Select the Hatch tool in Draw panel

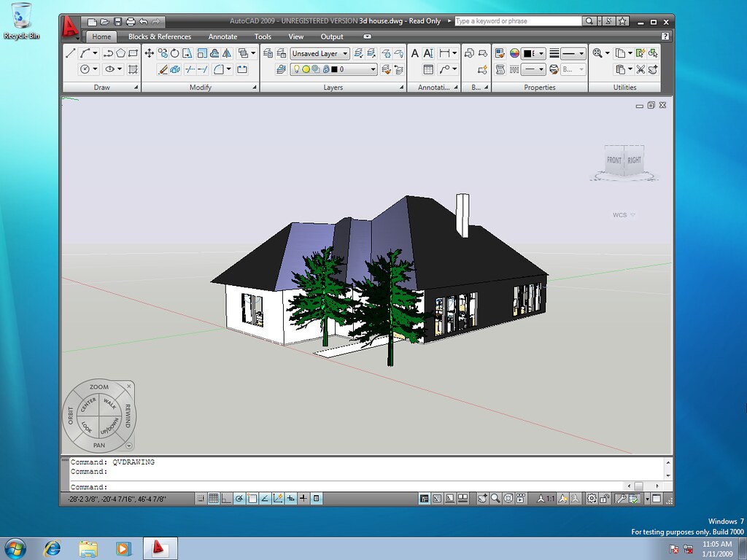click(x=133, y=69)
